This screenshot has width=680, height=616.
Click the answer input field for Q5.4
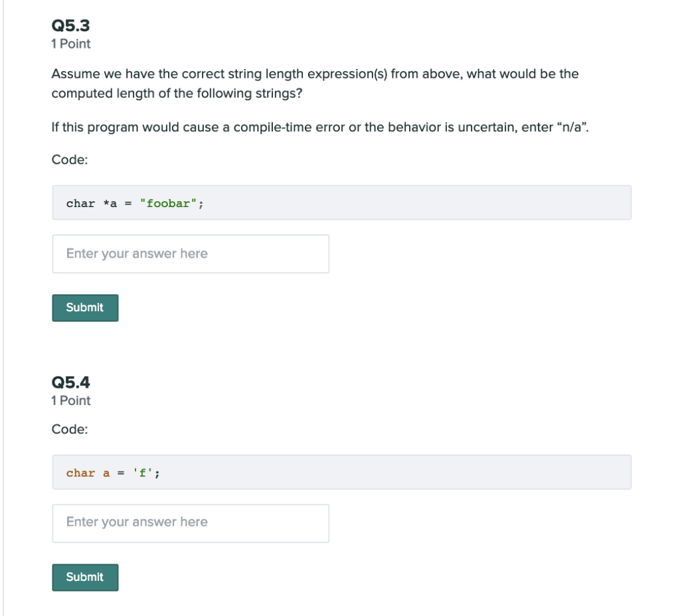click(x=191, y=523)
